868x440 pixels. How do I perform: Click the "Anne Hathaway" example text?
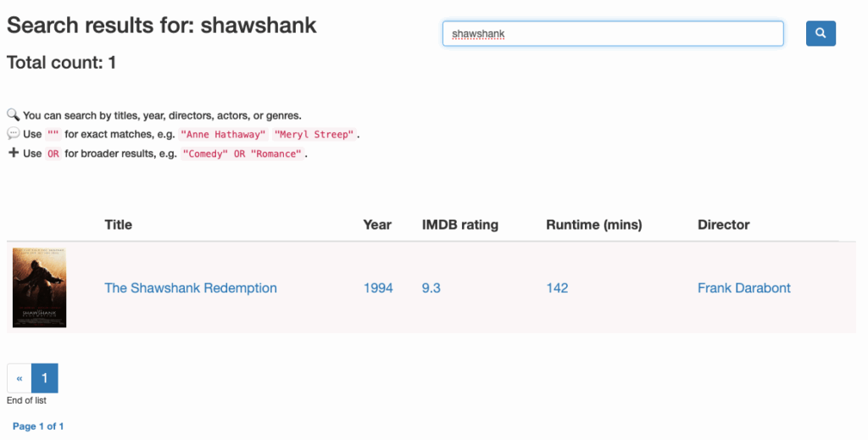[223, 135]
